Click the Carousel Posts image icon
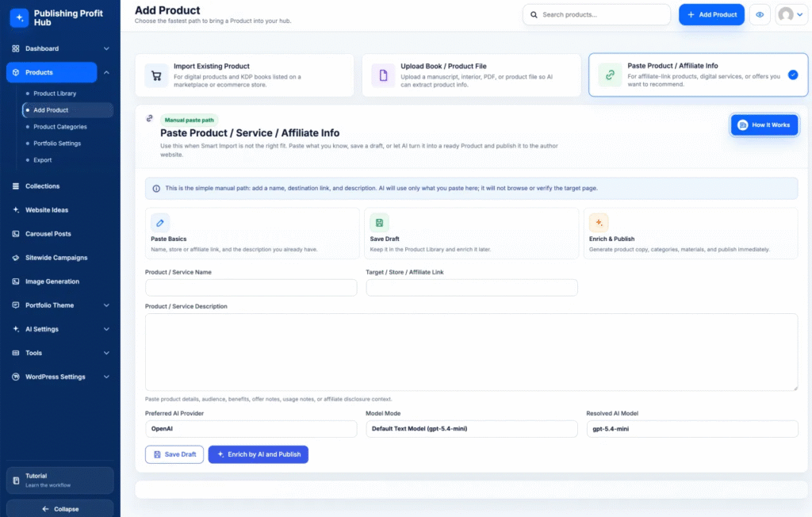The image size is (812, 517). pos(16,234)
